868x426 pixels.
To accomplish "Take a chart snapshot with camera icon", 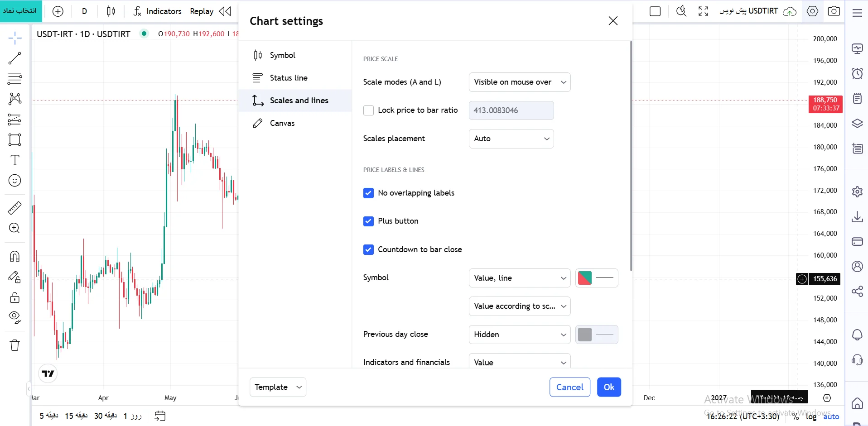I will [834, 11].
